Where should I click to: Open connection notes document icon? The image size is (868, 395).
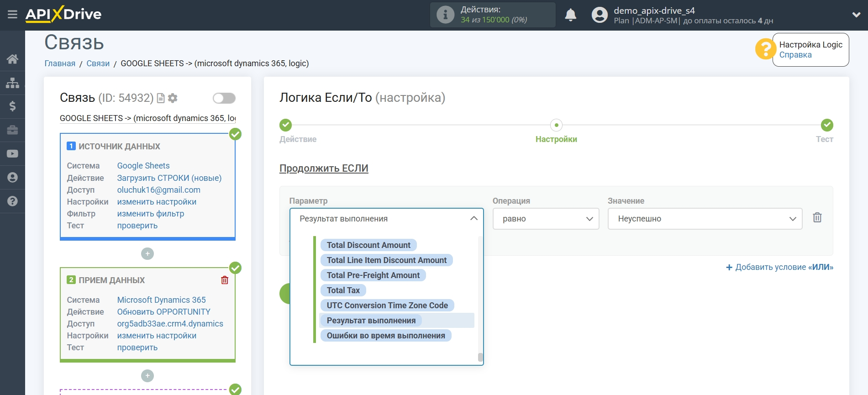tap(161, 98)
